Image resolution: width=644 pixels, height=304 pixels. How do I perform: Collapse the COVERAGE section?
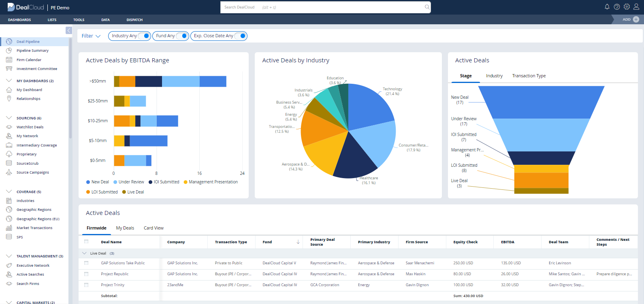tap(9, 191)
